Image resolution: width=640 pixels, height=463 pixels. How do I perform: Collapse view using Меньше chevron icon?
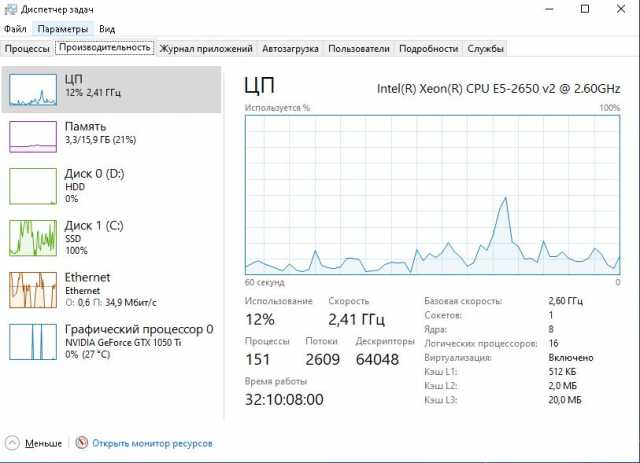click(x=12, y=442)
